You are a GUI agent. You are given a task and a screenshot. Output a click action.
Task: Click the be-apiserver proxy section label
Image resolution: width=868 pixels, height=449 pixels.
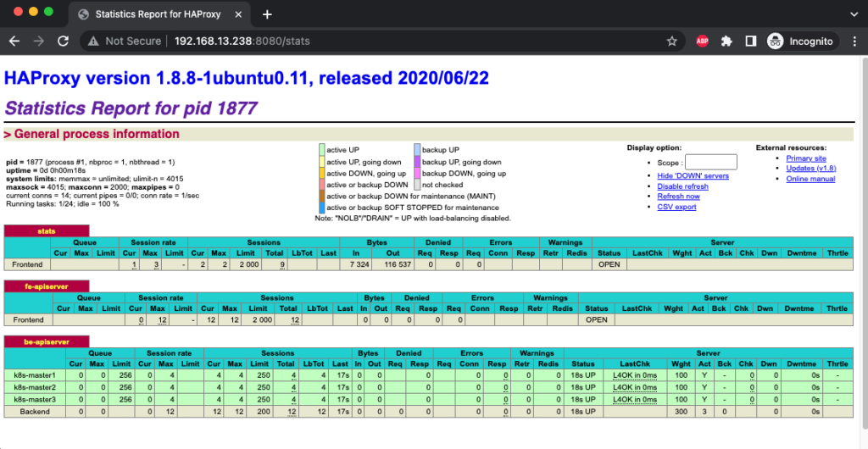tap(47, 341)
